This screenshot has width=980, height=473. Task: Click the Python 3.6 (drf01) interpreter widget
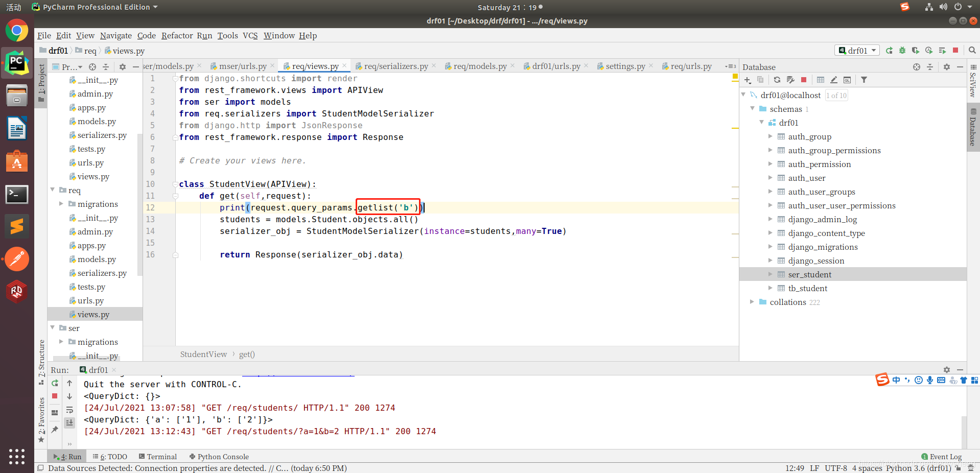click(x=918, y=468)
